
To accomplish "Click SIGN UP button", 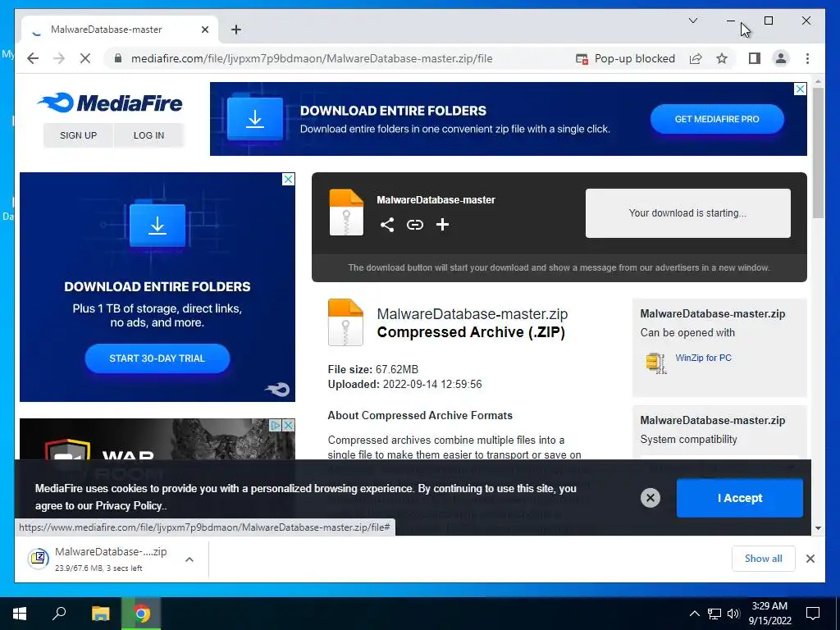I will tap(78, 135).
